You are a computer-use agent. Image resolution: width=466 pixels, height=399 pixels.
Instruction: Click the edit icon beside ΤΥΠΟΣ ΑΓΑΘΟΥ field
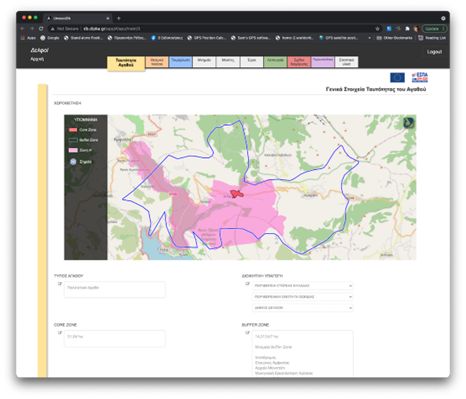click(x=60, y=284)
